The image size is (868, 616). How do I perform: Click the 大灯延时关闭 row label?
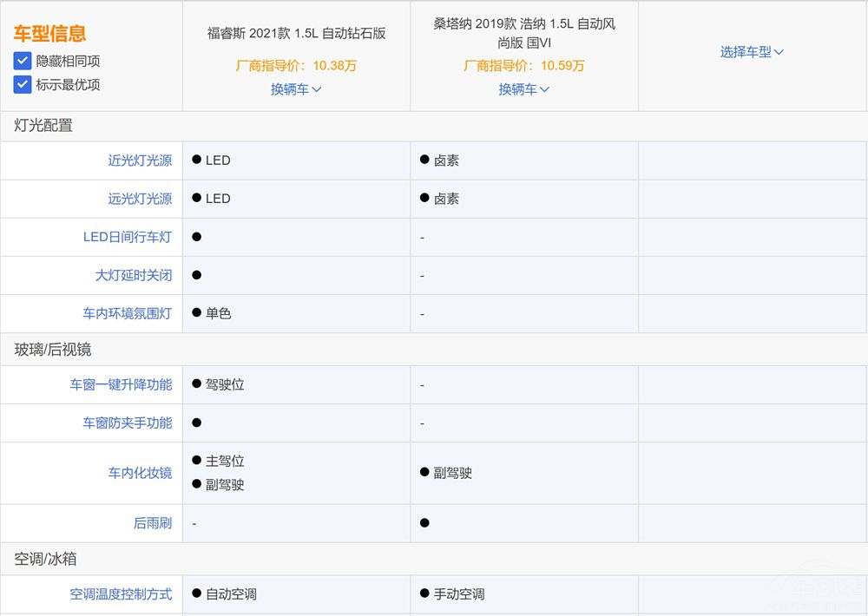[134, 275]
